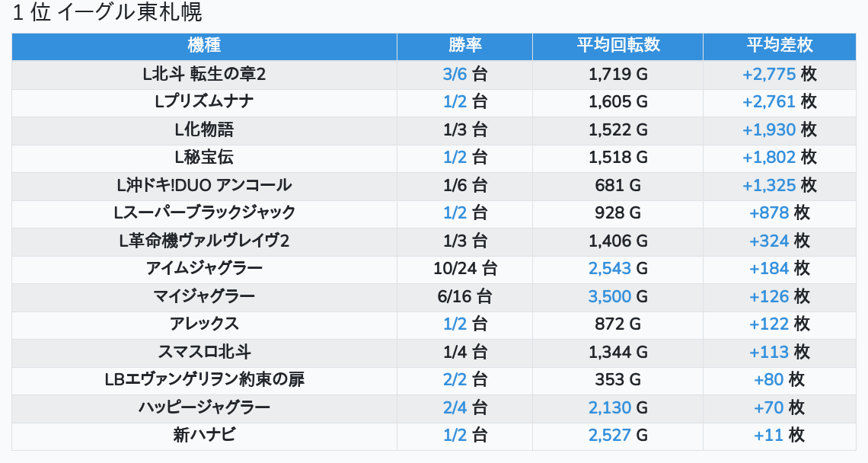868x463 pixels.
Task: Select the 平均差枚 column header
Action: [x=779, y=46]
